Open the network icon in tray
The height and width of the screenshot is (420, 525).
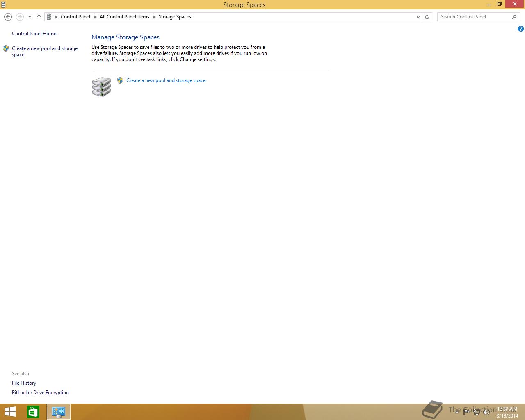point(477,412)
